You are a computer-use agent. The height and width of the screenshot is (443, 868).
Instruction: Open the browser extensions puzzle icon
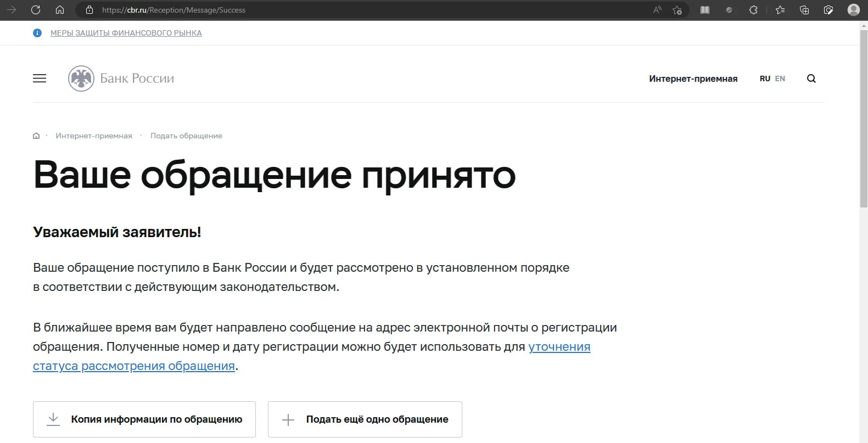pos(753,10)
